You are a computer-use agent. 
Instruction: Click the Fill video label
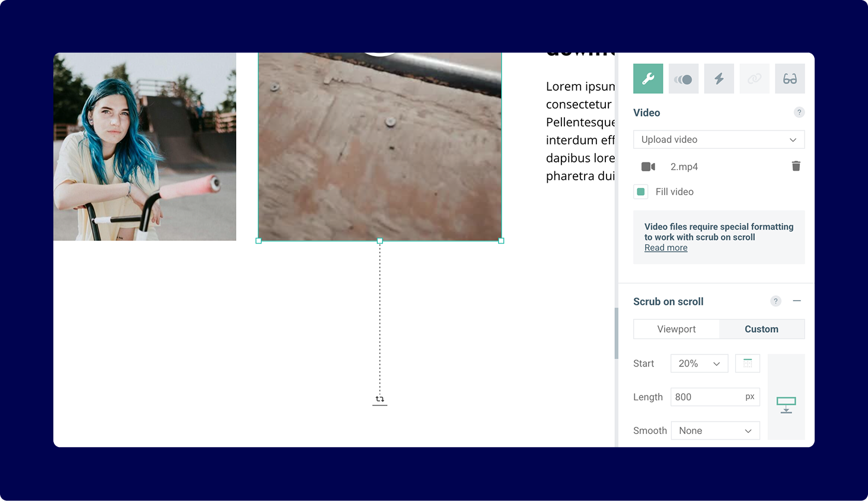click(x=675, y=192)
